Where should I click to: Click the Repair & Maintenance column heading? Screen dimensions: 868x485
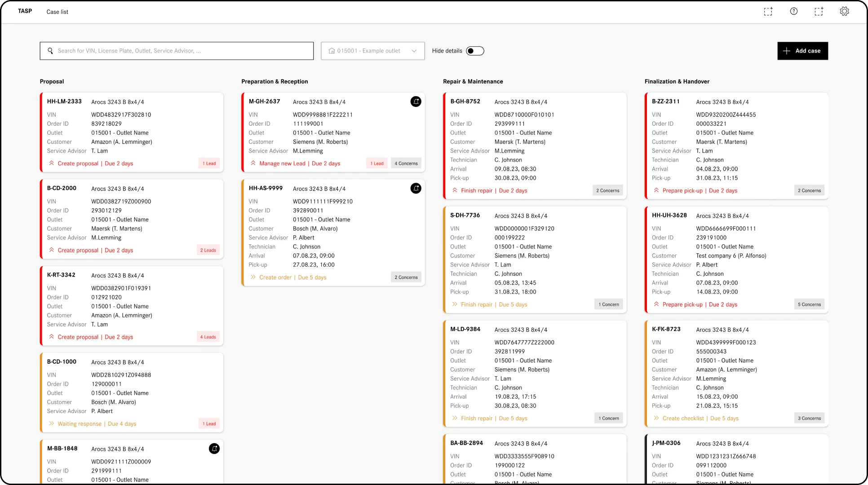click(x=473, y=81)
